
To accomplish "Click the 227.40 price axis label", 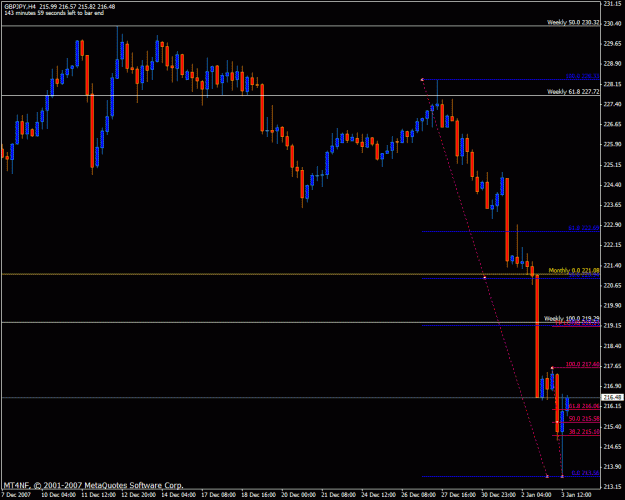I will 613,104.
